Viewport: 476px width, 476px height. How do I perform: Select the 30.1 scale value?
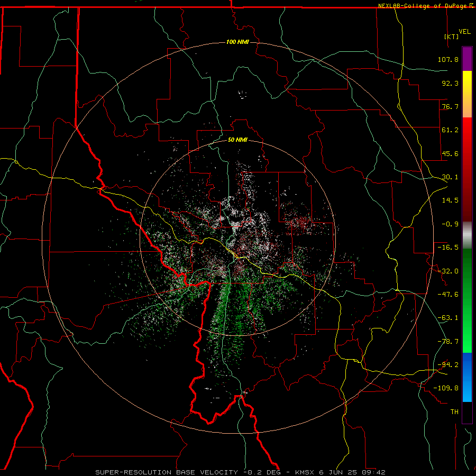pos(450,177)
